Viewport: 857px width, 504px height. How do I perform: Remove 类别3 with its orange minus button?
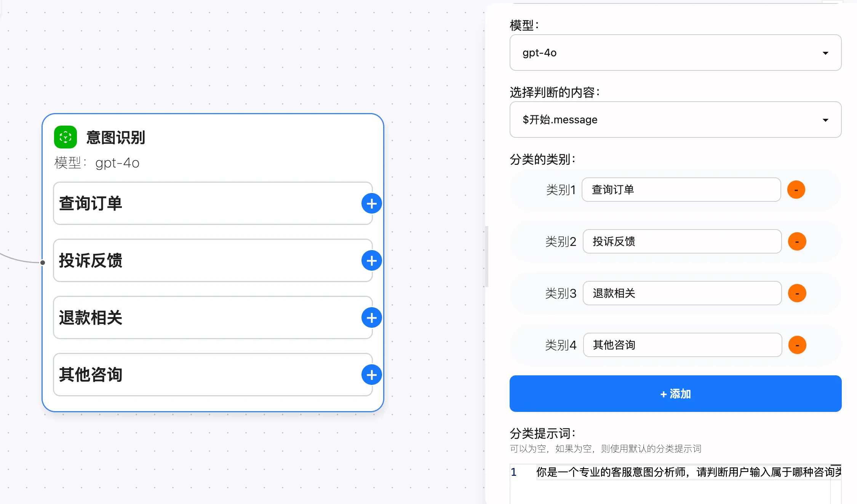[797, 293]
